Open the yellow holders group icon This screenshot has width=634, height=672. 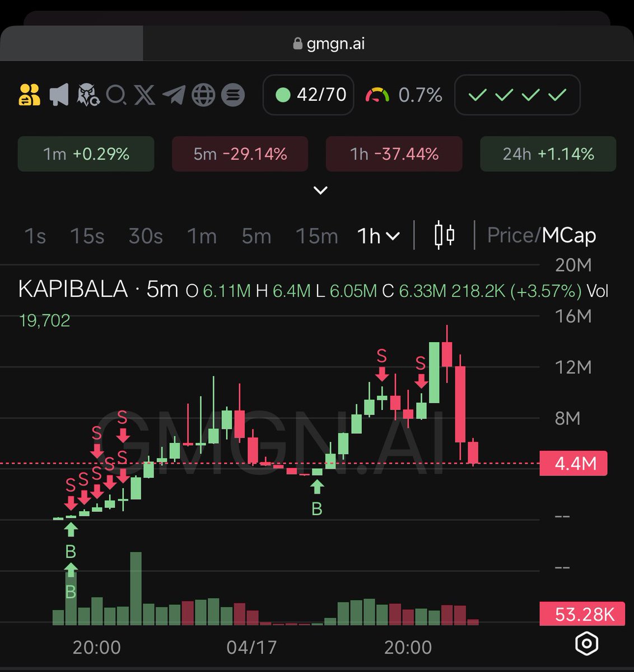click(x=29, y=95)
